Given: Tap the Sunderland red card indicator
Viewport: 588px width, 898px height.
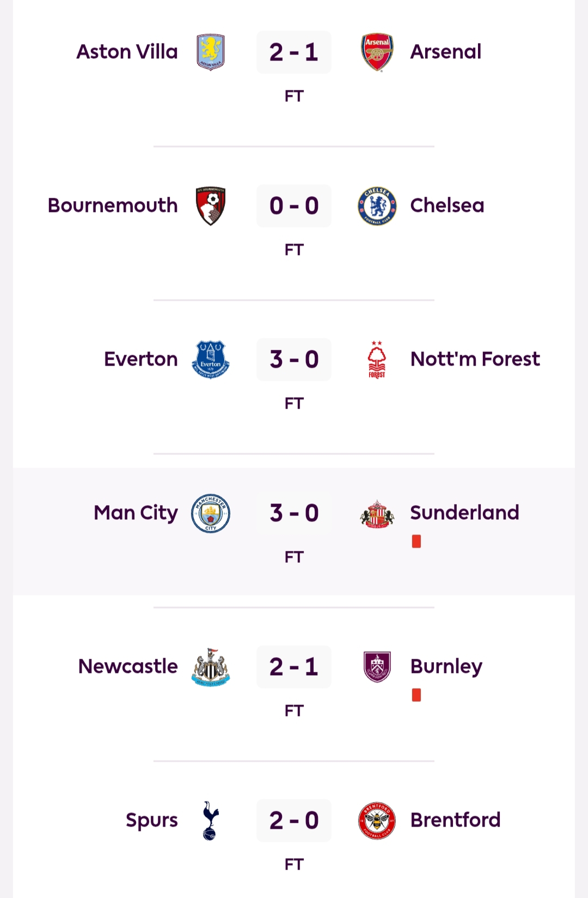Looking at the screenshot, I should (416, 541).
